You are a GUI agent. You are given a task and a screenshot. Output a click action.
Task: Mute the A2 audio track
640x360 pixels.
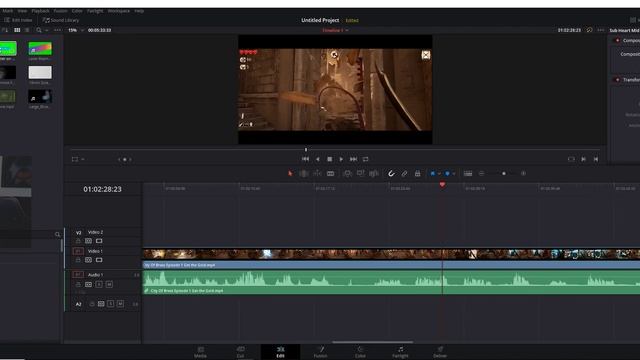[x=120, y=304]
